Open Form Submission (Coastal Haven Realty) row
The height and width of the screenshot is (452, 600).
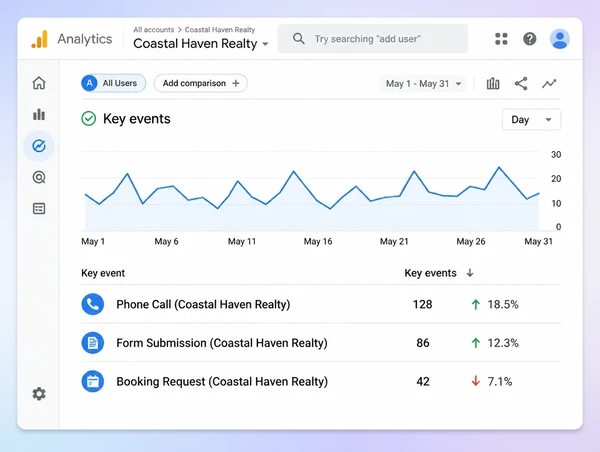(x=321, y=343)
